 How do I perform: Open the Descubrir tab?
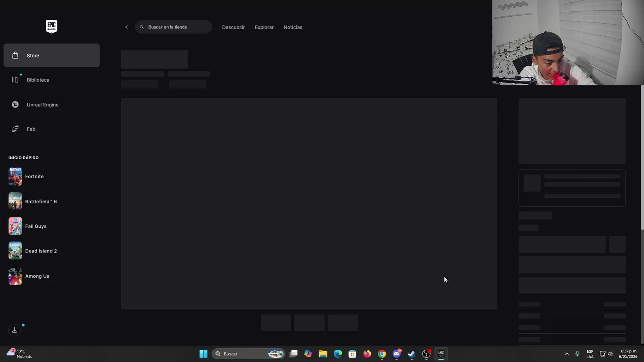233,27
